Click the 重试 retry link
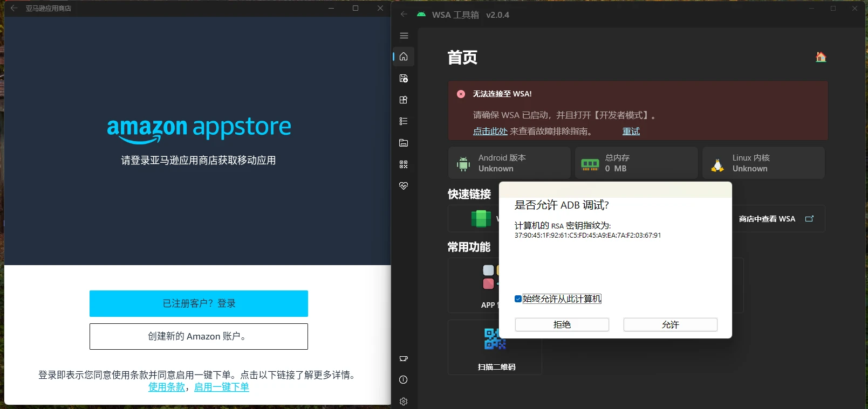 tap(631, 131)
